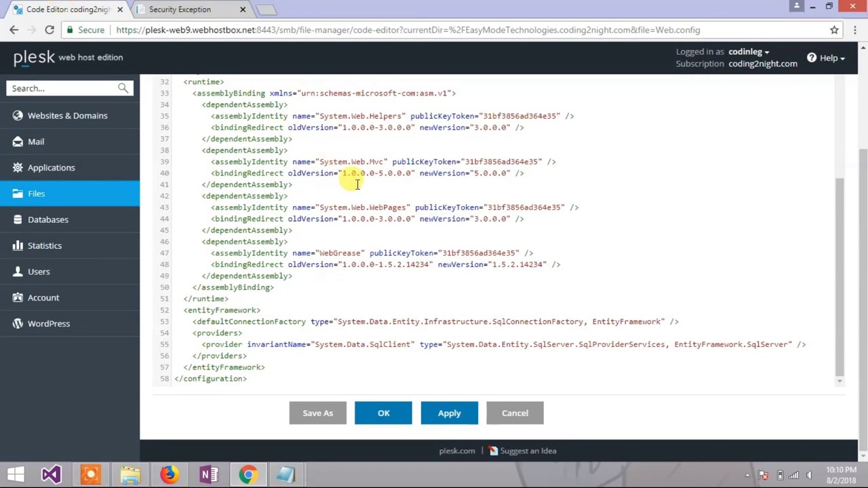Open the notepad-like taskbar app
The height and width of the screenshot is (488, 868).
[x=287, y=474]
